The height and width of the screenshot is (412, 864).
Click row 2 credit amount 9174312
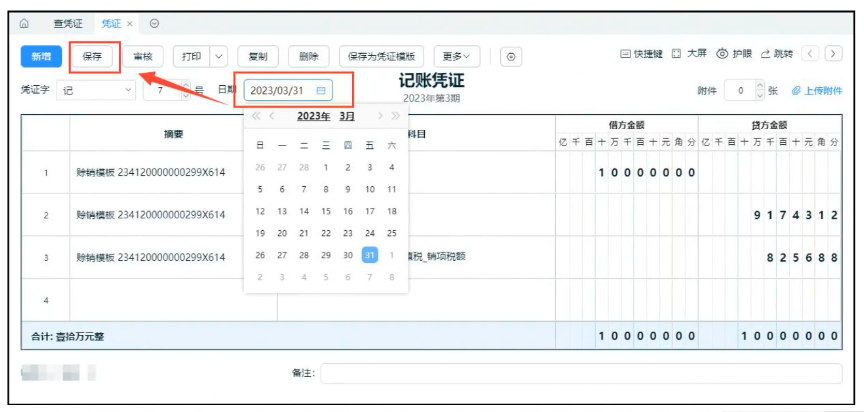coord(796,215)
